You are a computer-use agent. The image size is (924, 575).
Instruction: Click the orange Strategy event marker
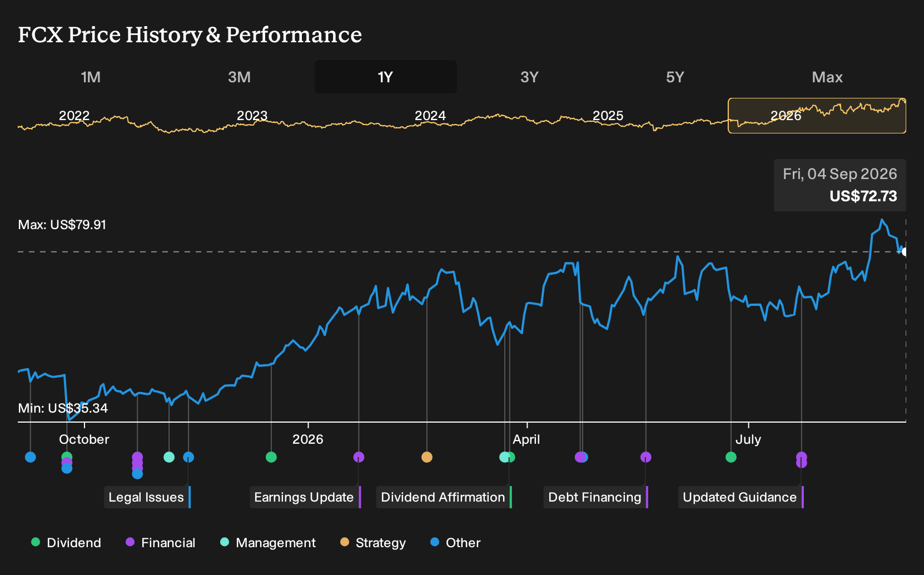coord(427,457)
